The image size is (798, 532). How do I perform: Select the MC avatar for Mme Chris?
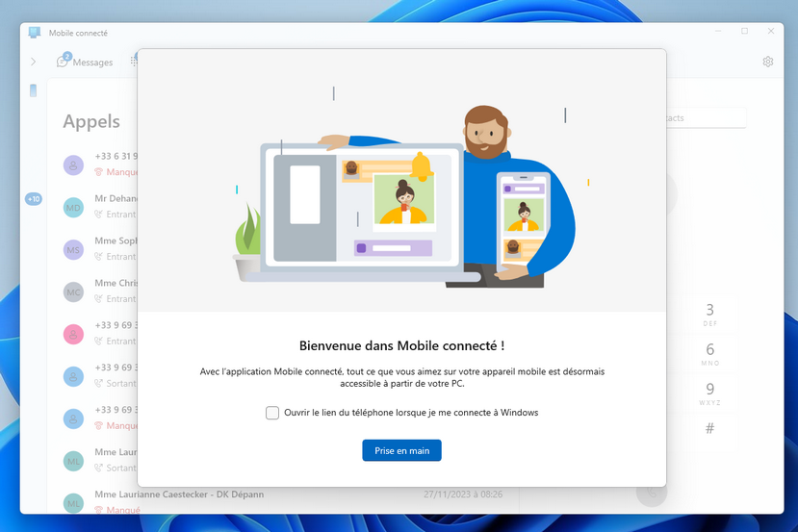pyautogui.click(x=73, y=291)
